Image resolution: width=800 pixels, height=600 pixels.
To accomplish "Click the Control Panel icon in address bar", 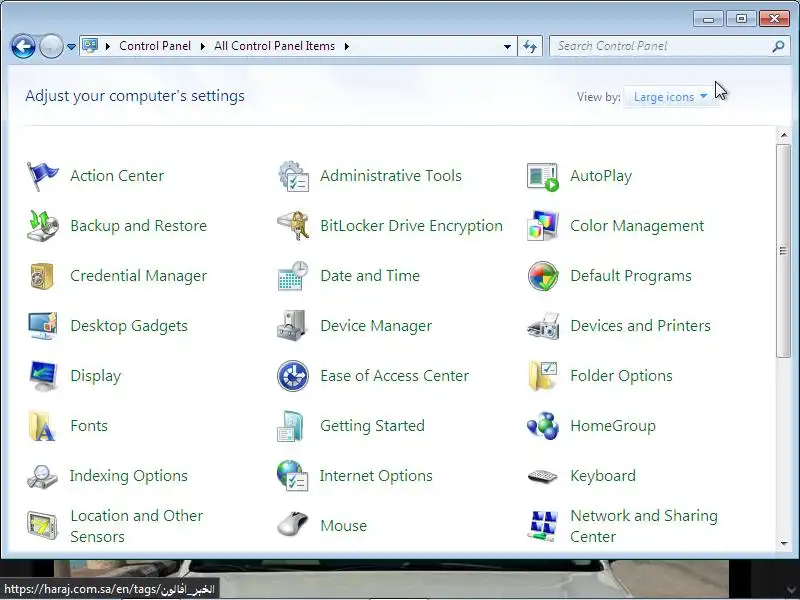I will pos(90,46).
